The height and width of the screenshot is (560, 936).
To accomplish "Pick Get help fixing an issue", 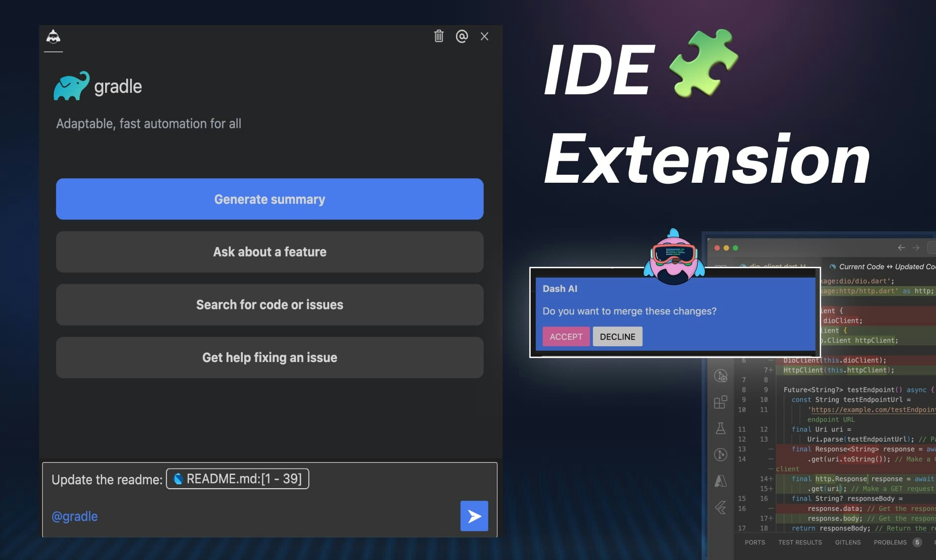I will (270, 358).
